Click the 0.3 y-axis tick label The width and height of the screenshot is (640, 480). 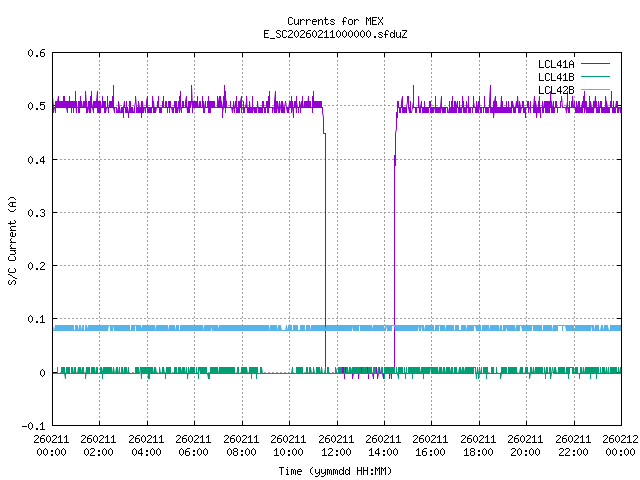point(35,213)
